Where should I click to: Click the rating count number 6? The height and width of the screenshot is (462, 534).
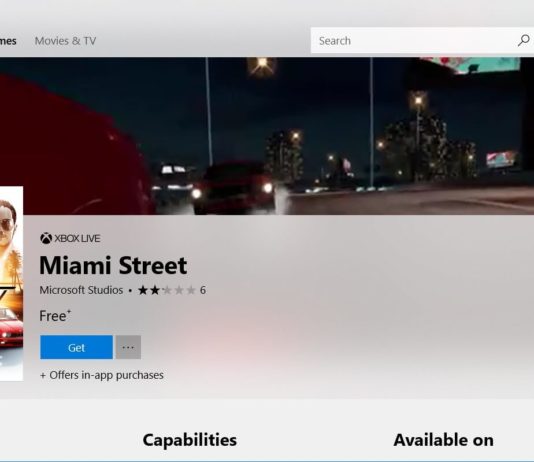(x=203, y=290)
